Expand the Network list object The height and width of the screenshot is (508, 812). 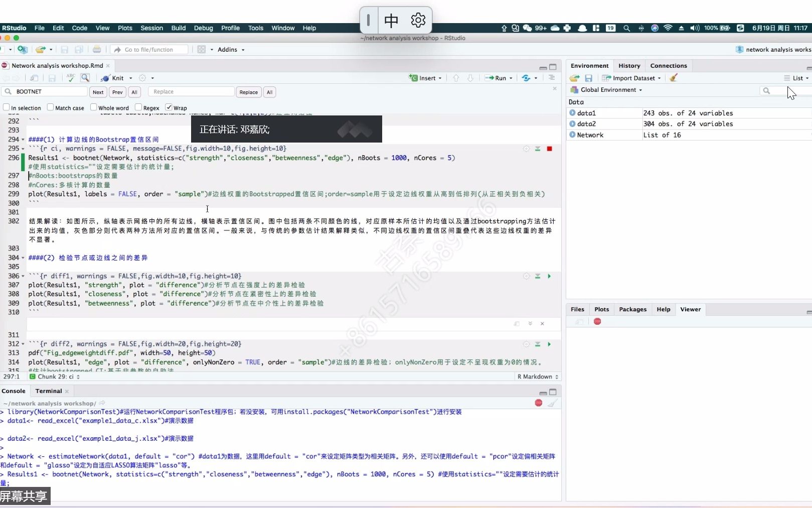tap(572, 135)
